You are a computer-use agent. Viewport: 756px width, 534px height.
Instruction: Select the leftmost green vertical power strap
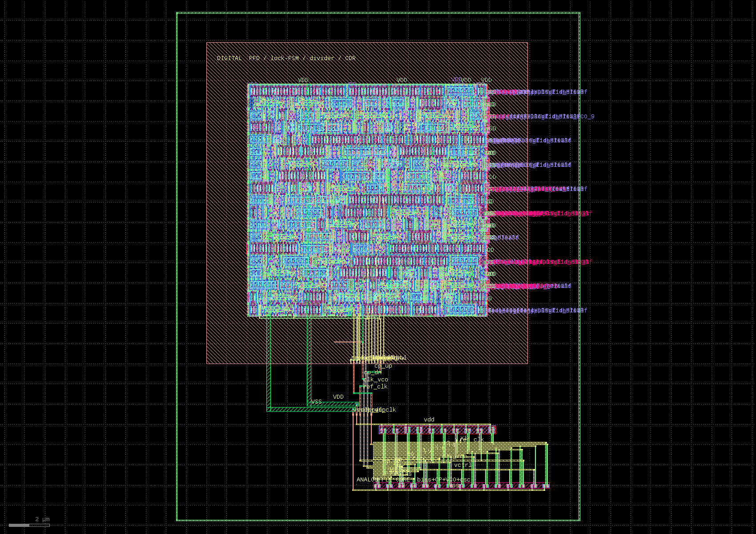(269, 363)
